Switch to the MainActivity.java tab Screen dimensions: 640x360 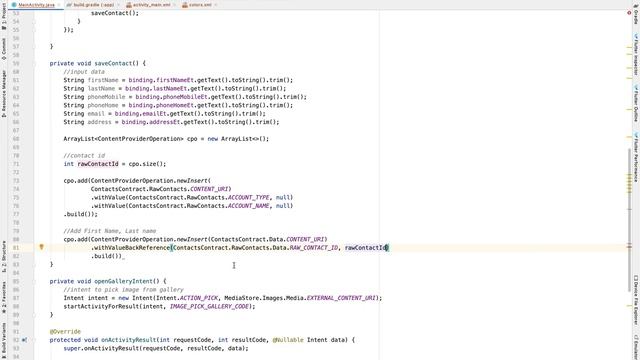coord(36,5)
